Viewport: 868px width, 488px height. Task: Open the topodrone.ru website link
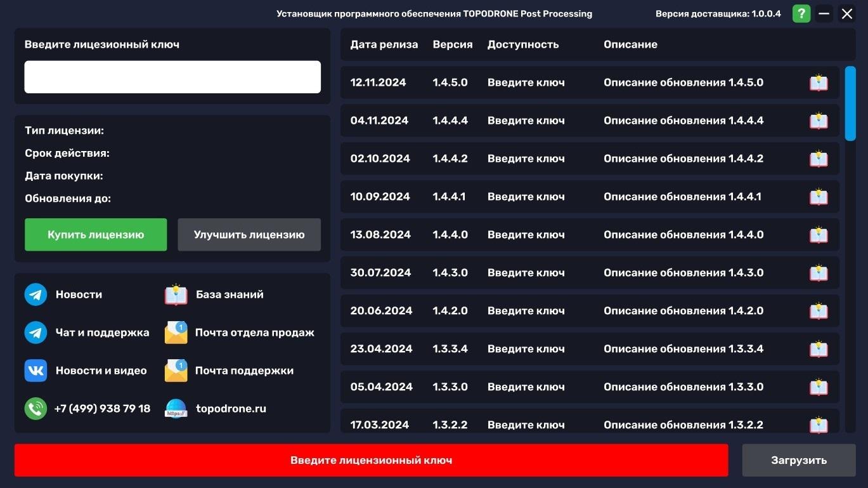231,409
